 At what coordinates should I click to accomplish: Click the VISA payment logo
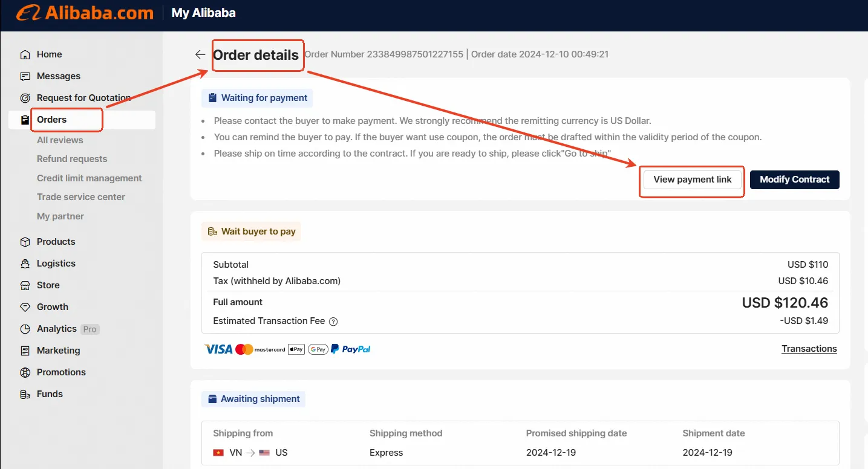[218, 349]
